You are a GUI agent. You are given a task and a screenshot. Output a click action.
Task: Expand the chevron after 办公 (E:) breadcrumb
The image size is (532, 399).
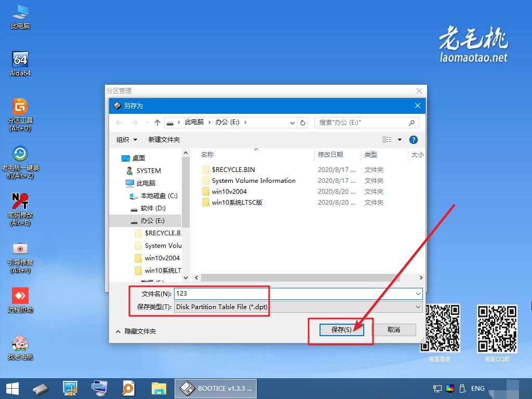click(x=245, y=122)
